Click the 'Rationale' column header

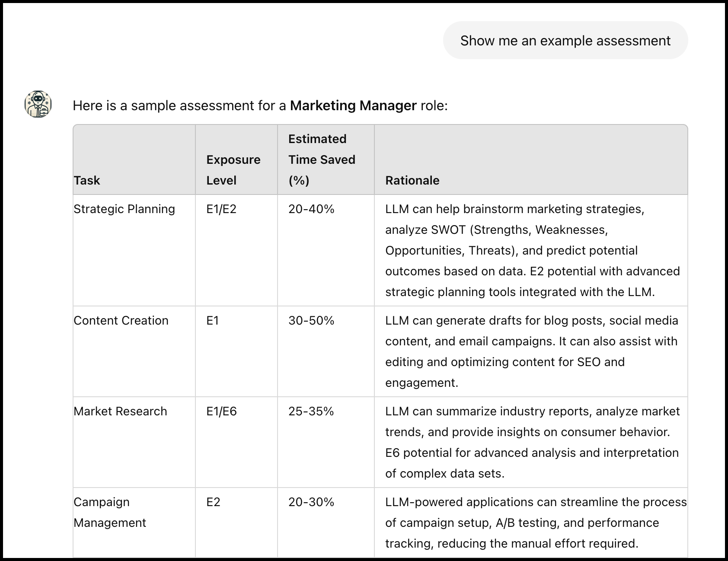(412, 180)
